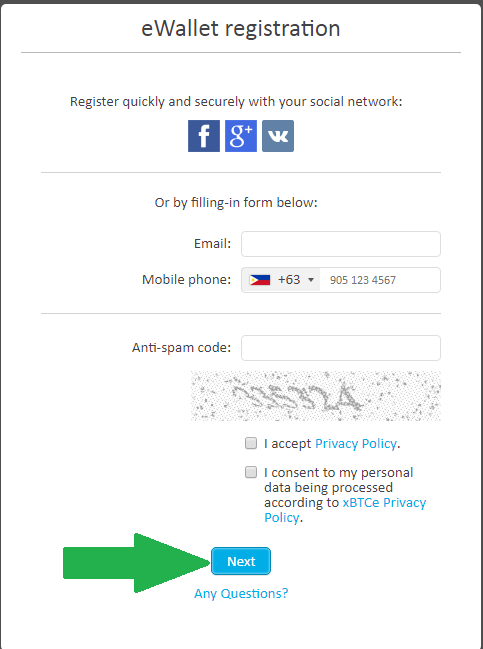The width and height of the screenshot is (483, 649).
Task: Register using the Facebook icon
Action: point(204,136)
